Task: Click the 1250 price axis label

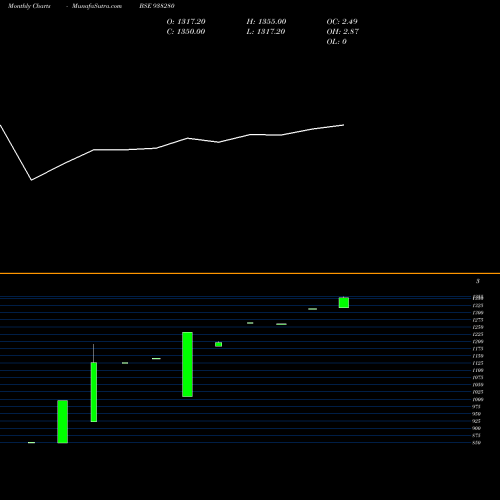Action: tap(478, 327)
